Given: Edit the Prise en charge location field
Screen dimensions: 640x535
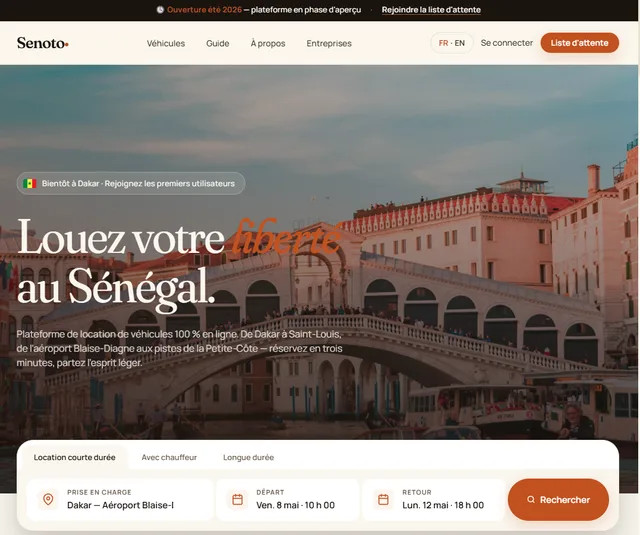Looking at the screenshot, I should coord(120,499).
